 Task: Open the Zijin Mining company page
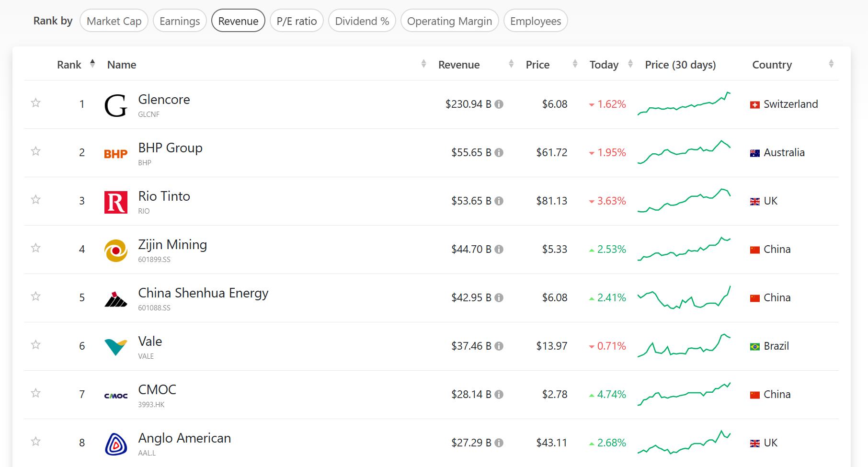click(172, 245)
